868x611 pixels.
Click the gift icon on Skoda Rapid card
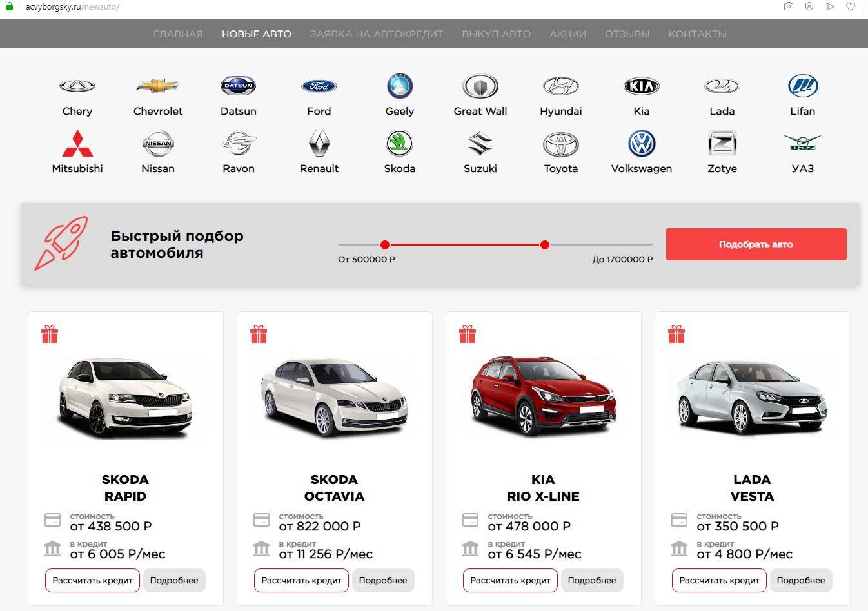point(50,334)
